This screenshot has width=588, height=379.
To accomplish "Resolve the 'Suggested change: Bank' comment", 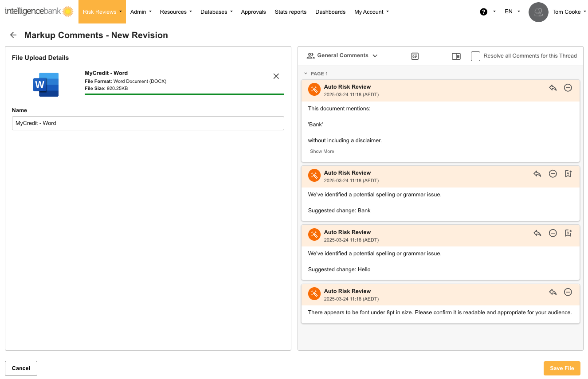I will point(553,174).
